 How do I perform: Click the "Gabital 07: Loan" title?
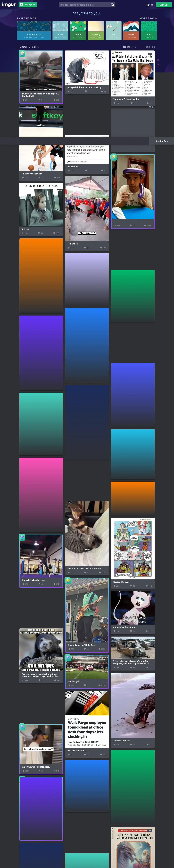[x=121, y=582]
